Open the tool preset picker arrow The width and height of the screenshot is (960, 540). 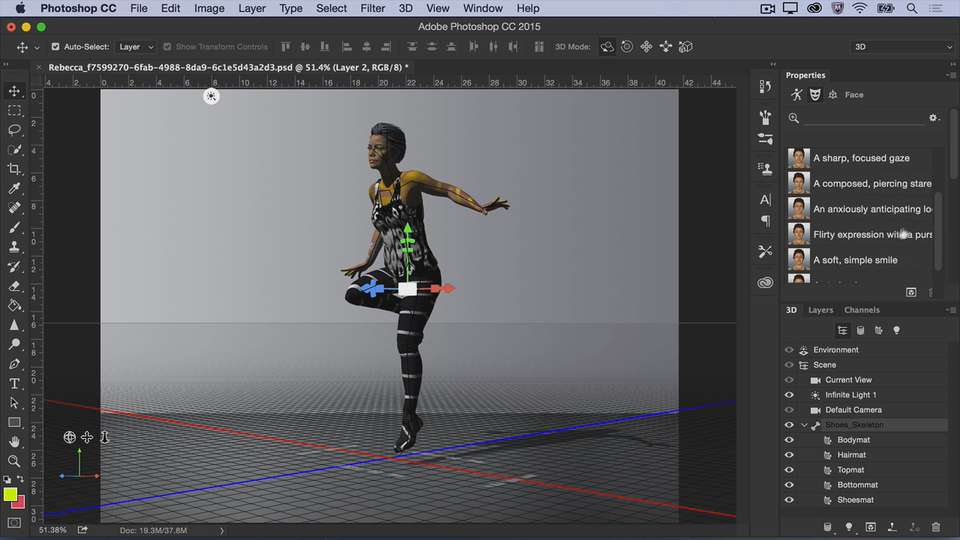[37, 47]
